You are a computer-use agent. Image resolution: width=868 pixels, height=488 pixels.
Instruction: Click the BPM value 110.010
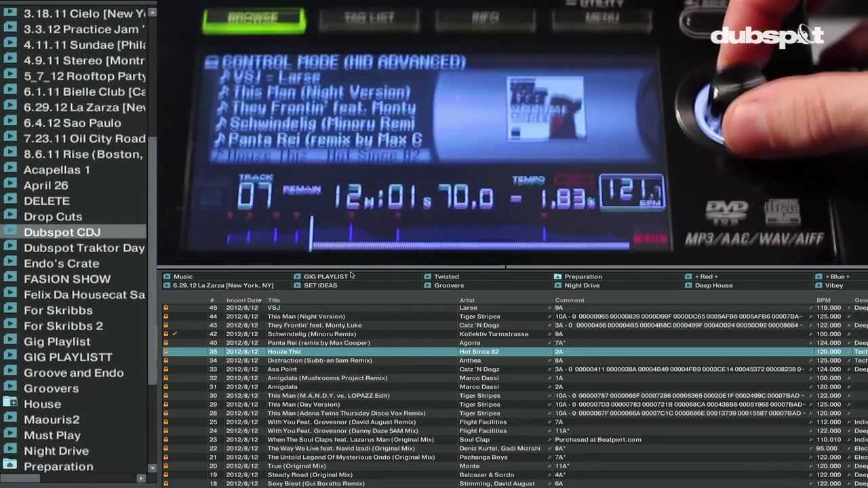click(x=829, y=440)
